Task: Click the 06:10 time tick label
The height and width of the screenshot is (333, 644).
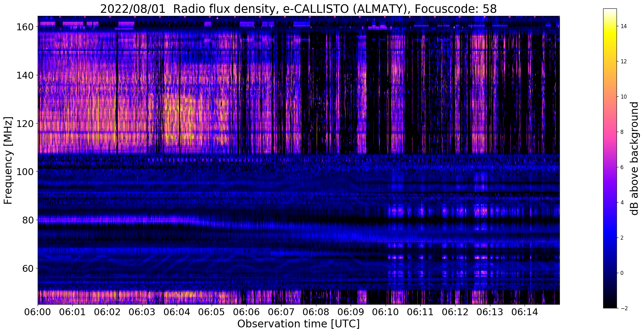Action: coord(386,312)
